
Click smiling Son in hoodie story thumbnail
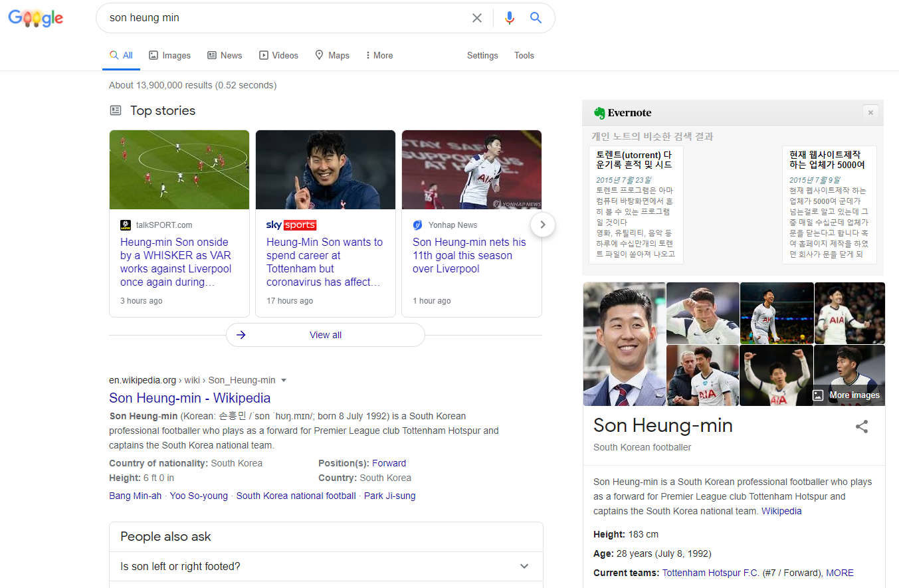tap(326, 169)
